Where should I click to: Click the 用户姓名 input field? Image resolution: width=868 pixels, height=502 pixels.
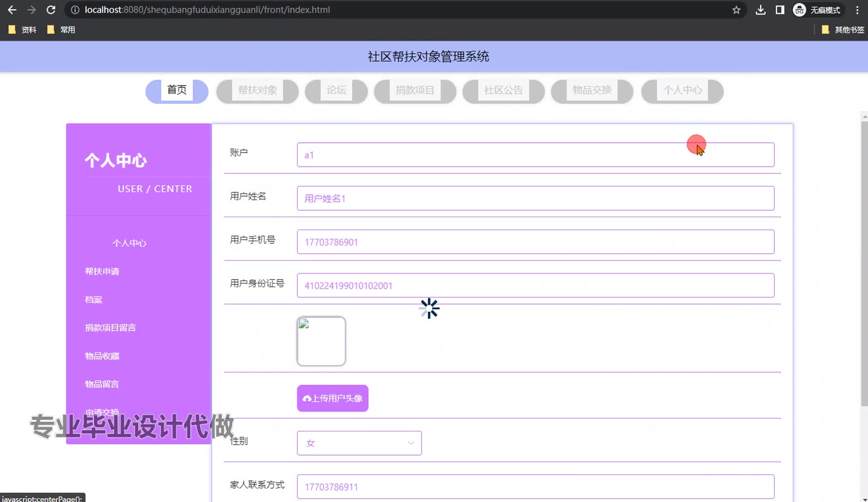535,198
